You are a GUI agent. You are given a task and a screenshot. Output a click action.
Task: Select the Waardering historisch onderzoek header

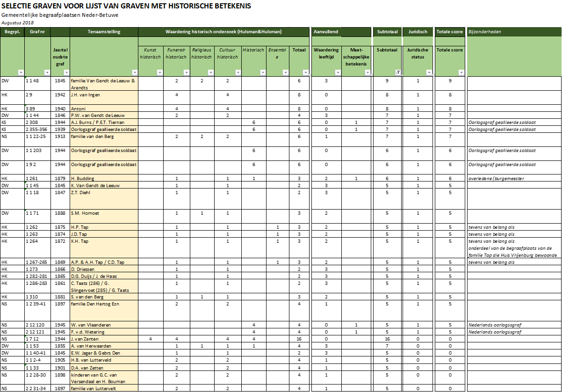(223, 32)
